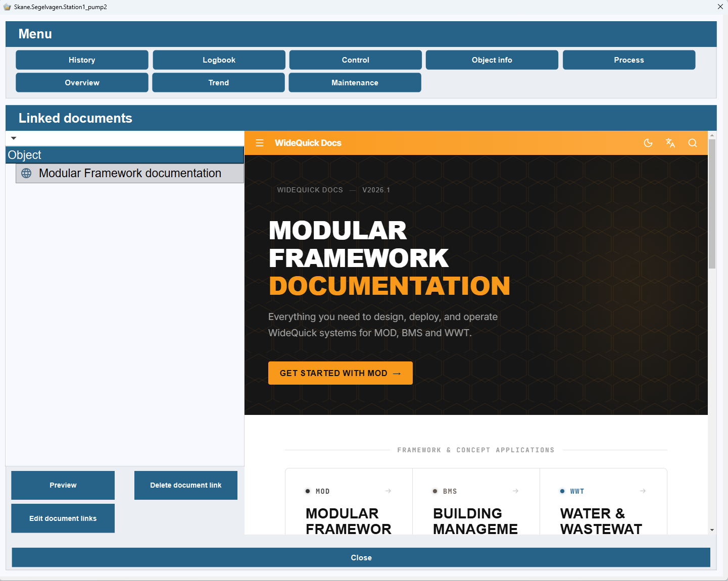Expand the dropdown arrow above Object

pyautogui.click(x=14, y=138)
